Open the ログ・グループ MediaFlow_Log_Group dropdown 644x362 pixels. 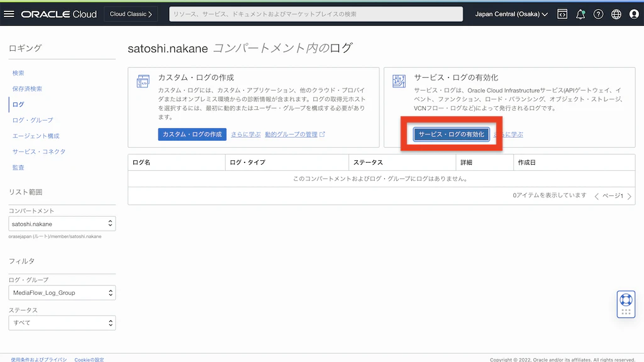pos(62,293)
